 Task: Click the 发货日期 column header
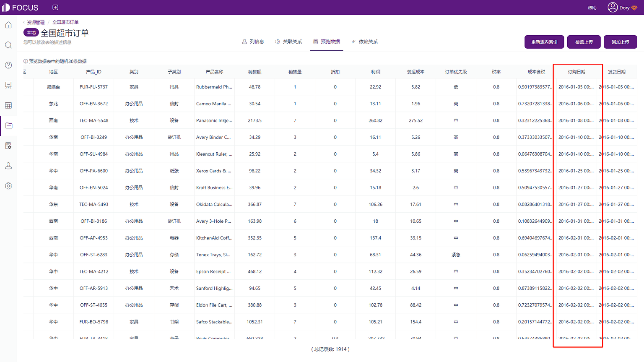[x=617, y=72]
